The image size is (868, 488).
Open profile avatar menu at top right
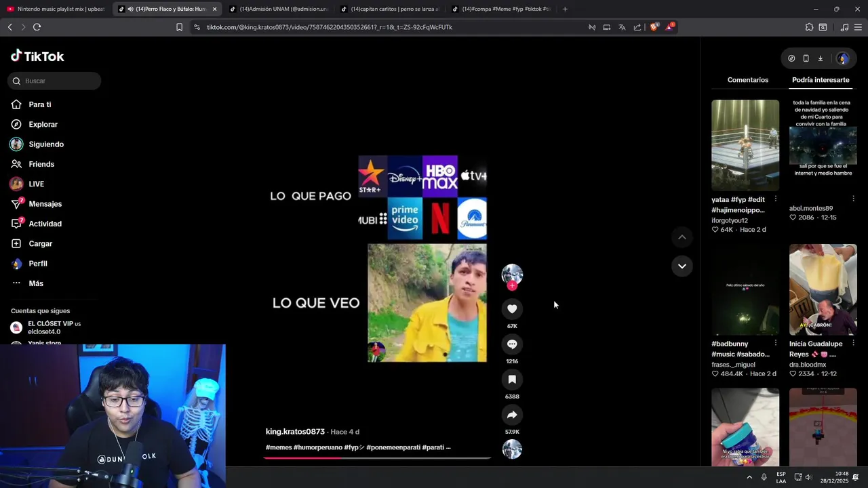tap(843, 58)
